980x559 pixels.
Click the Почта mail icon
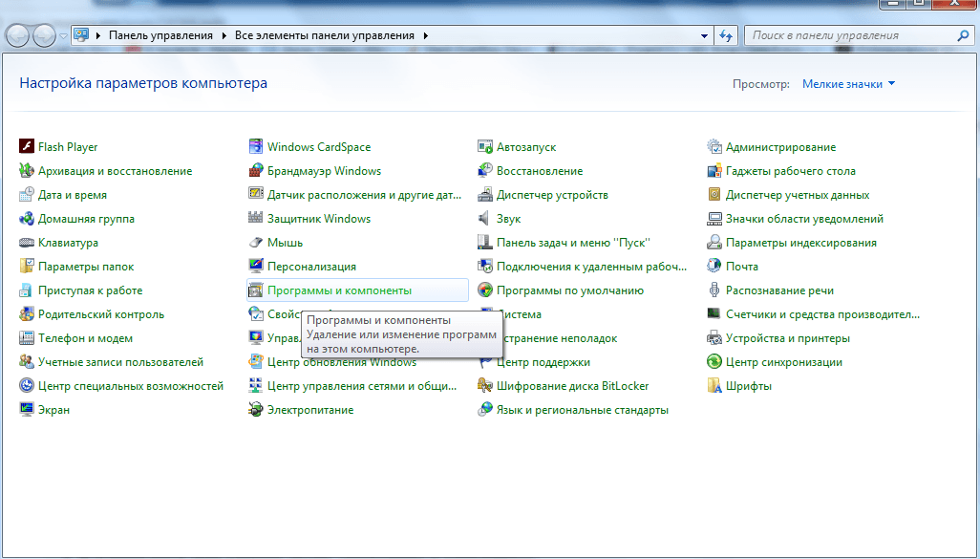[714, 267]
